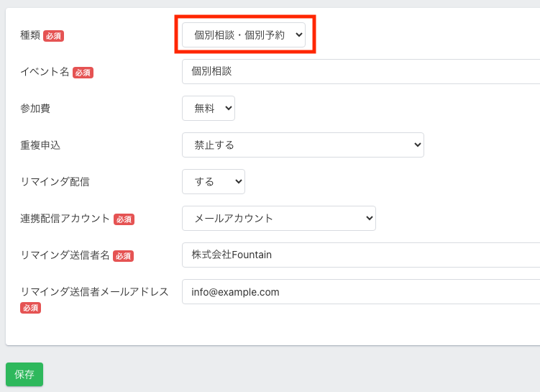Screen dimensions: 540x392
Task: Click the リマインダ送信者メールアドレス label
Action: click(94, 291)
